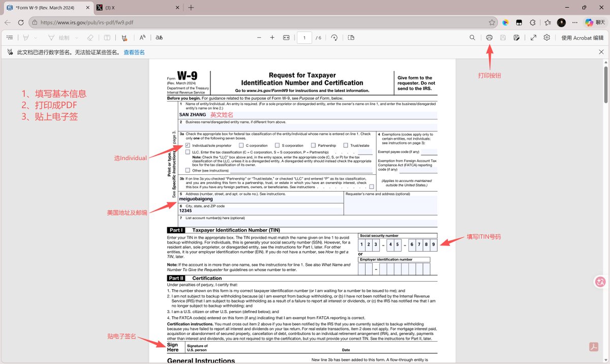Screen dimensions: 610x364
Task: Enter full screen mode for the PDF
Action: coord(533,37)
